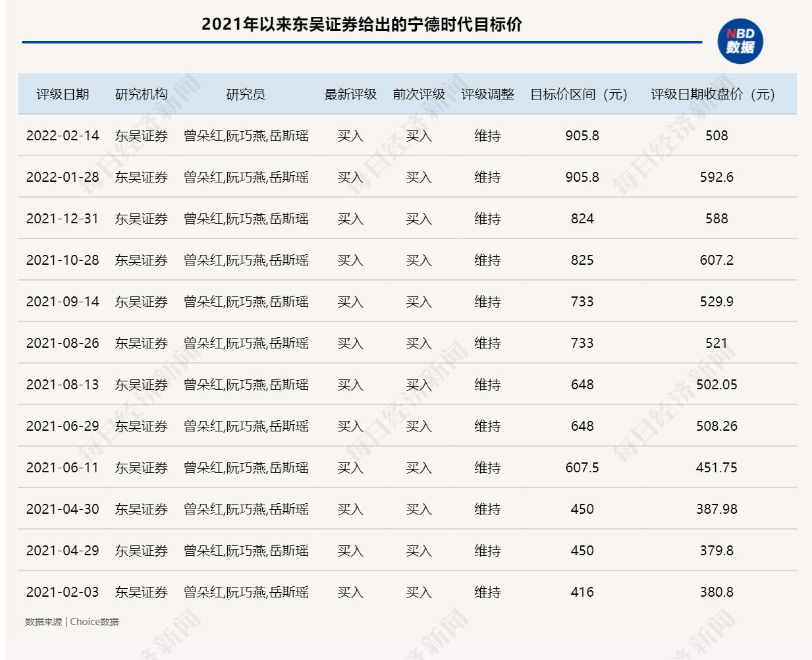Image resolution: width=812 pixels, height=660 pixels.
Task: Click the 前次评级 column header
Action: tap(419, 94)
